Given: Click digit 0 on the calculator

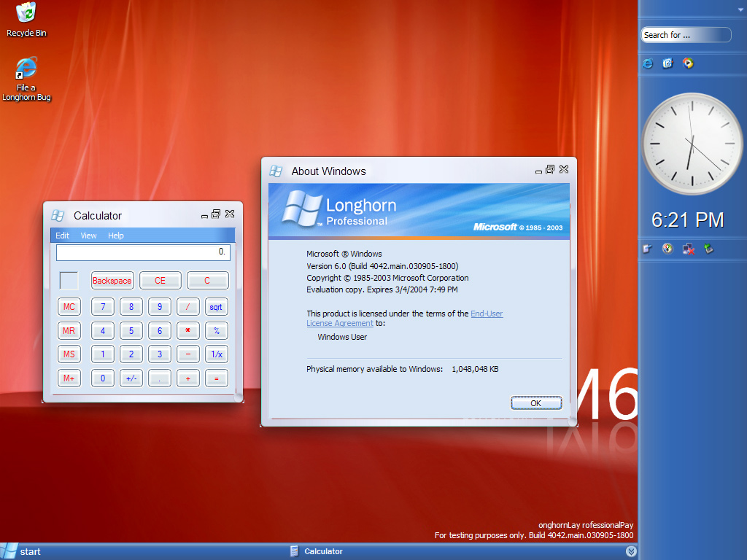Looking at the screenshot, I should 102,378.
